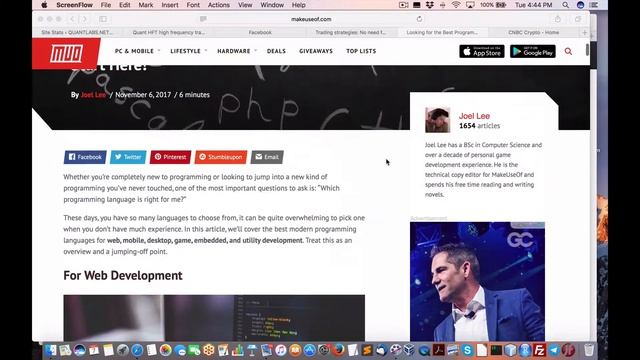The image size is (640, 360).
Task: Click ScreenFlow camera icon in menu bar
Action: pyautogui.click(x=403, y=5)
